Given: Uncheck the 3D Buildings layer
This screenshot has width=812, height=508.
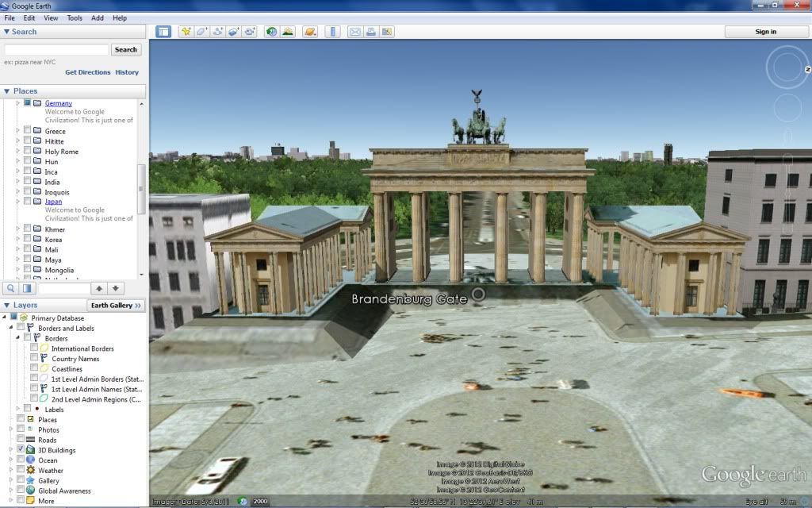Looking at the screenshot, I should 21,449.
